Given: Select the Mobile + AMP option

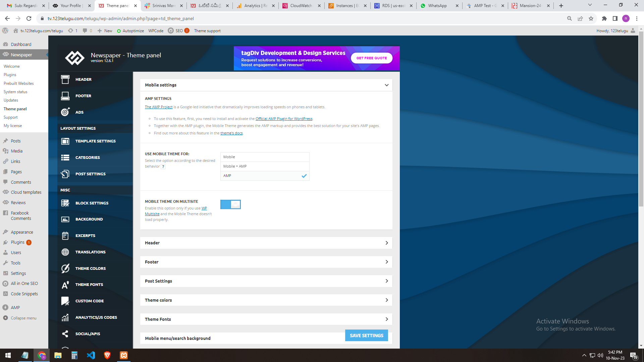Looking at the screenshot, I should (265, 166).
